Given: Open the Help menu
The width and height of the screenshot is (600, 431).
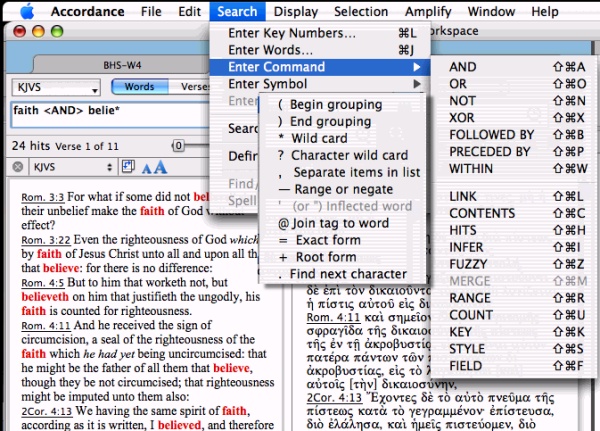Looking at the screenshot, I should 545,11.
